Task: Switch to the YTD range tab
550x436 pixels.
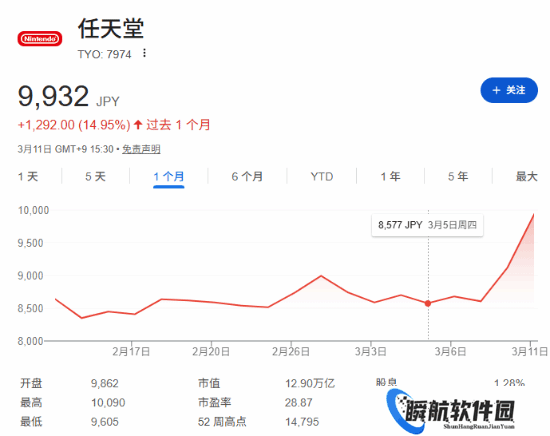Action: [x=322, y=176]
